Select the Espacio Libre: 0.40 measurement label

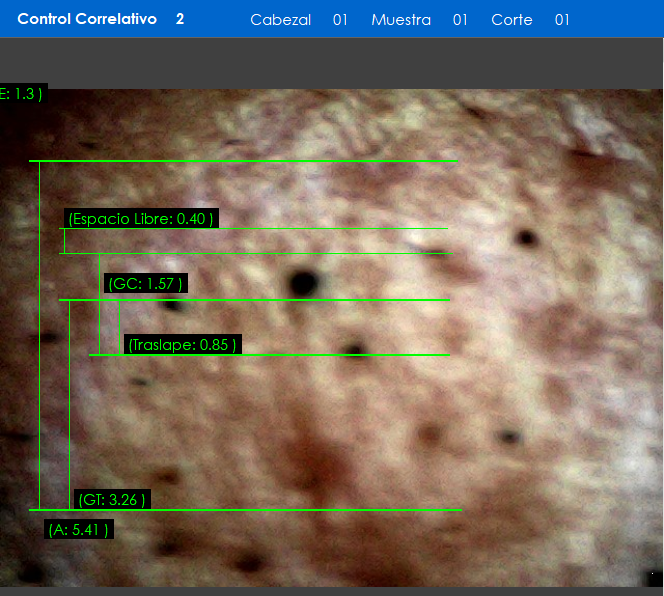tap(141, 219)
